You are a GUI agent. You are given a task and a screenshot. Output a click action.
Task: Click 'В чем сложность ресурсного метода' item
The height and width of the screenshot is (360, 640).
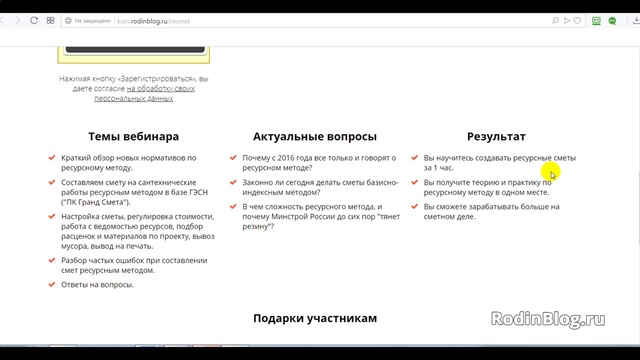pyautogui.click(x=321, y=216)
